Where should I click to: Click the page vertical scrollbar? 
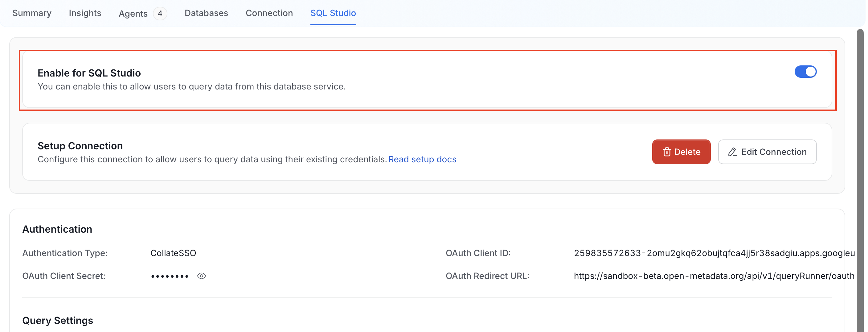coord(860,181)
